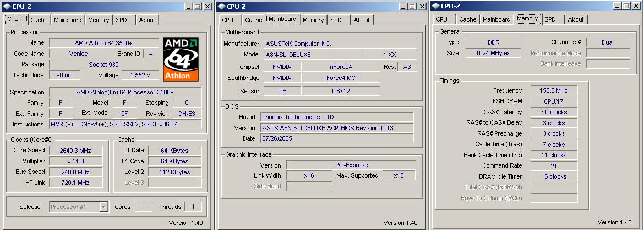This screenshot has width=644, height=230.
Task: Click the Socket 939 package value
Action: tap(103, 64)
